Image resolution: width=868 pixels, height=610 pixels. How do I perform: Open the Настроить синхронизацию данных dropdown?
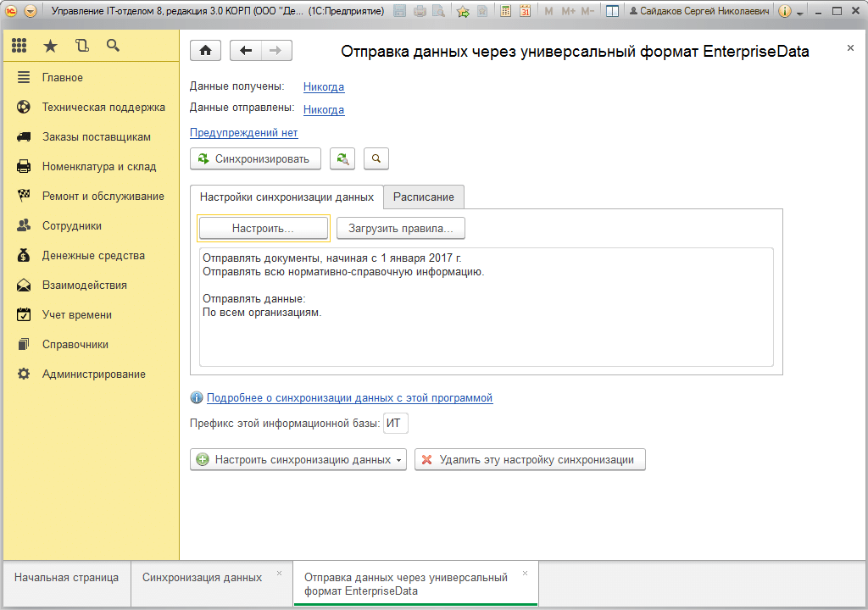(x=298, y=459)
